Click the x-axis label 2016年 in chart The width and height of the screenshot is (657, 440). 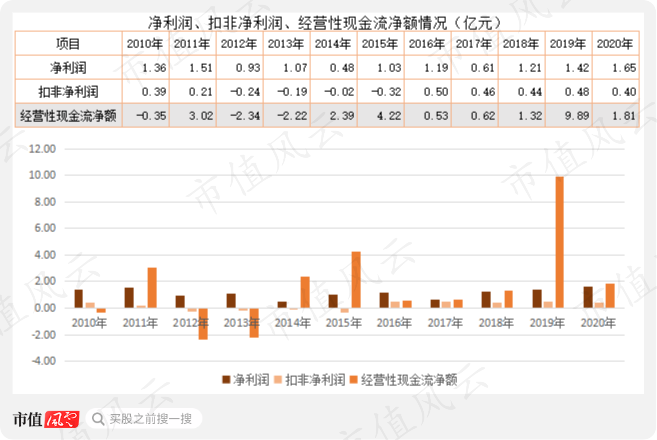click(x=394, y=323)
